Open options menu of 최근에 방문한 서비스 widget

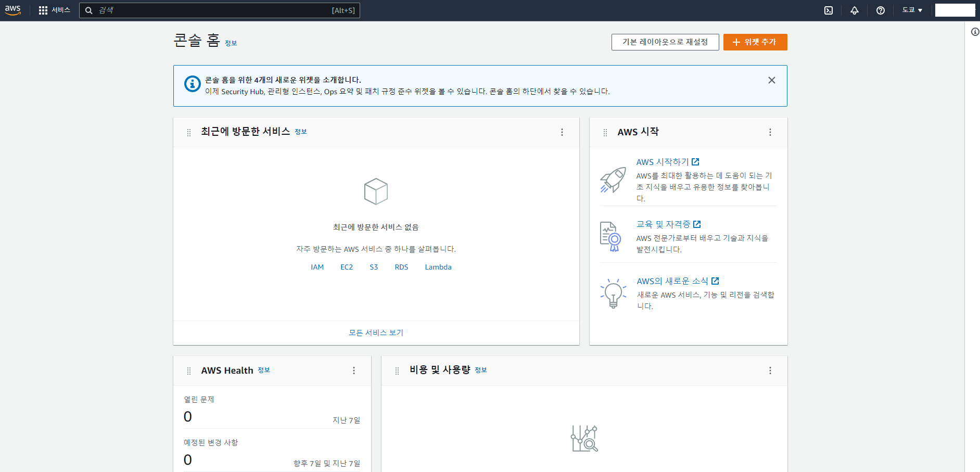click(562, 132)
